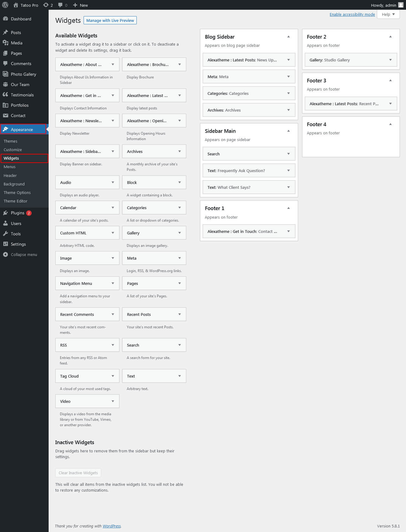Click the admin avatar icon
The width and height of the screenshot is (406, 532).
pos(401,5)
